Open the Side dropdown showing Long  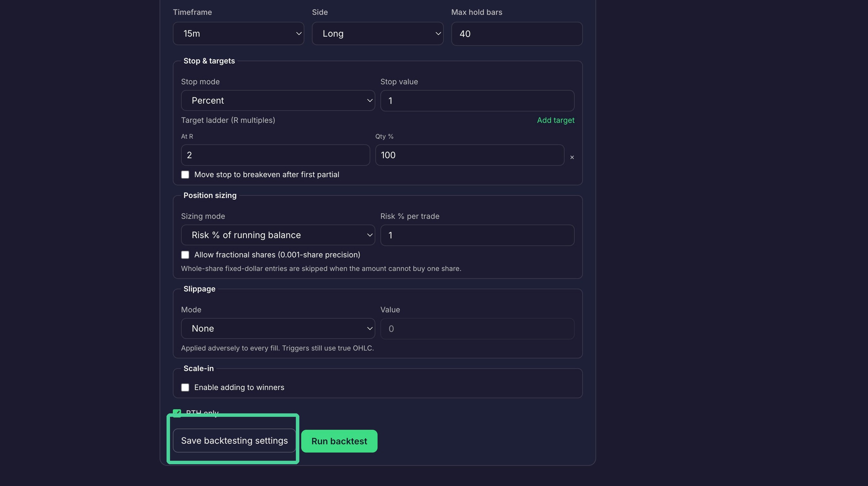pyautogui.click(x=378, y=33)
